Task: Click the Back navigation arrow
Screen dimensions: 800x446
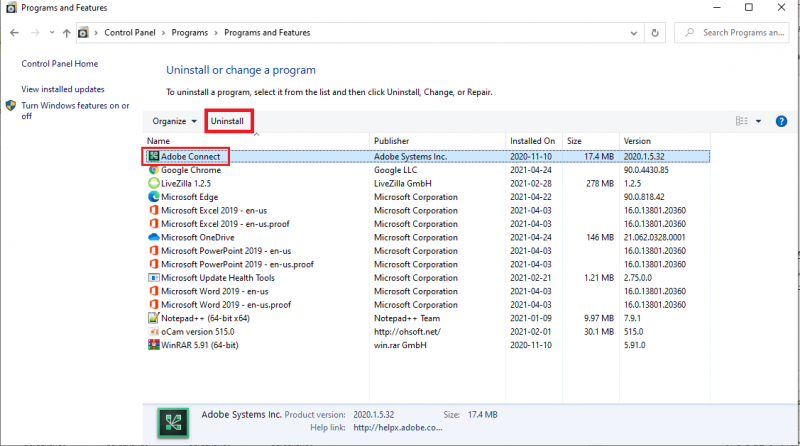Action: tap(13, 33)
